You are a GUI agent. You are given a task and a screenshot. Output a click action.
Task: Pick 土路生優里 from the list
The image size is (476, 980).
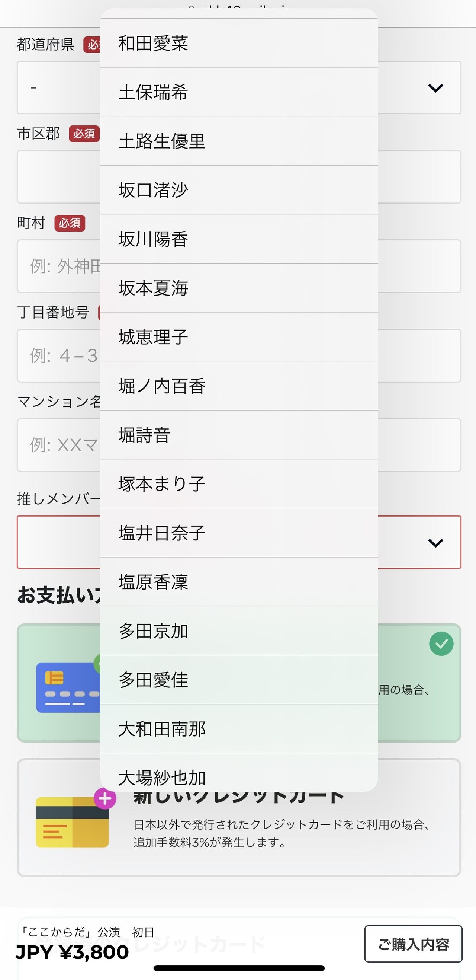239,141
